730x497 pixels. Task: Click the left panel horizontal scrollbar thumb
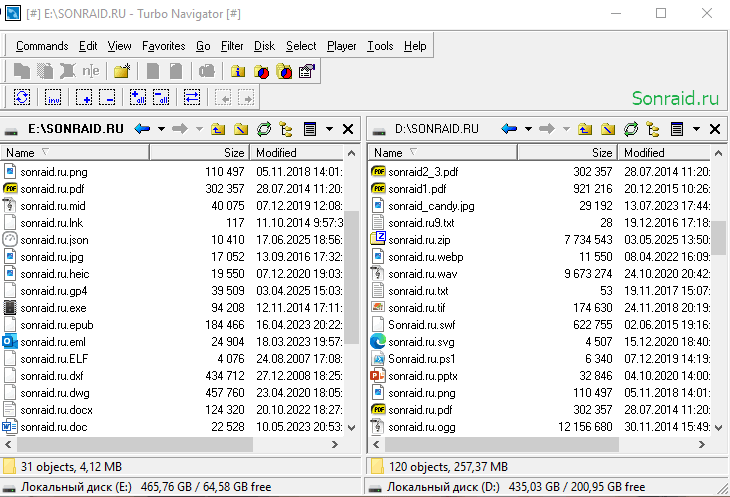(135, 444)
